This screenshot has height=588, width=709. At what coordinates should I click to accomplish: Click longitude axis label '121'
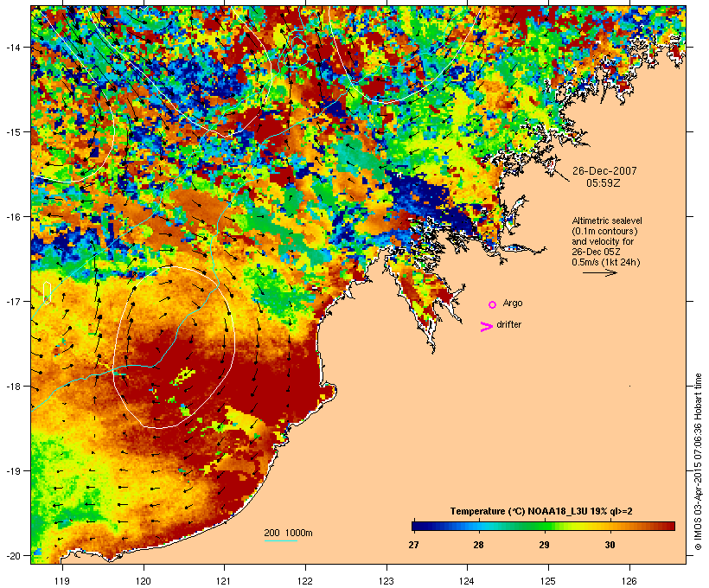pos(224,581)
